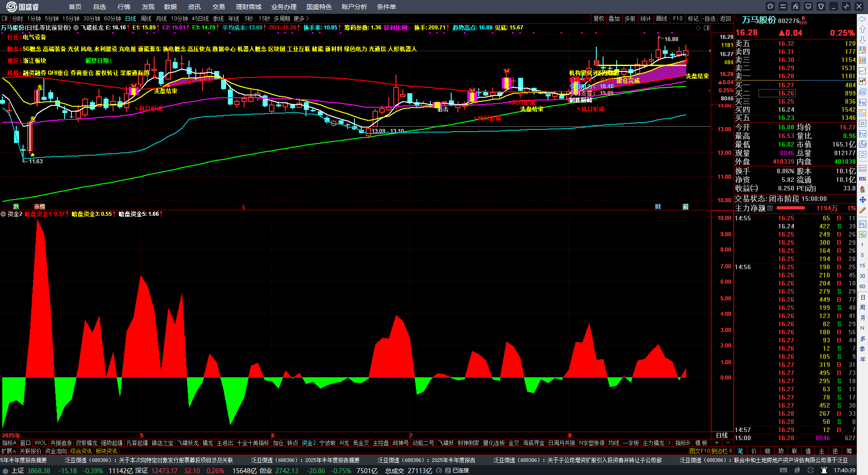This screenshot has height=475, width=868.
Task: Toggle 复权 adjustment mode
Action: click(x=599, y=19)
